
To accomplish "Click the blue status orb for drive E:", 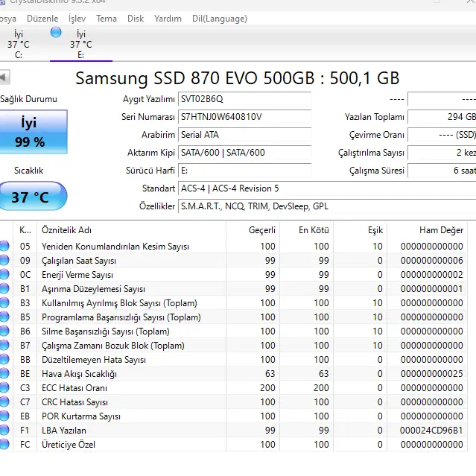I will [x=56, y=32].
